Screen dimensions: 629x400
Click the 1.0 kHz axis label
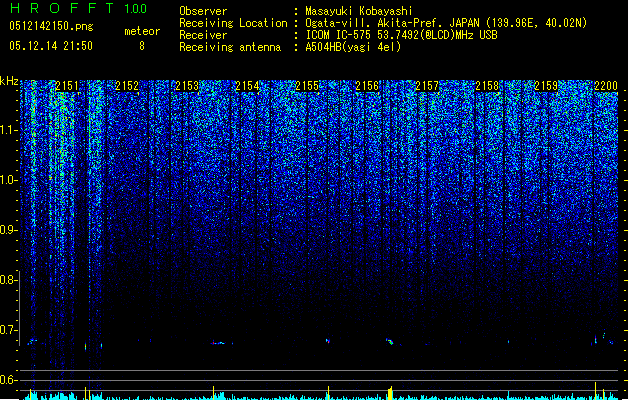[x=9, y=180]
